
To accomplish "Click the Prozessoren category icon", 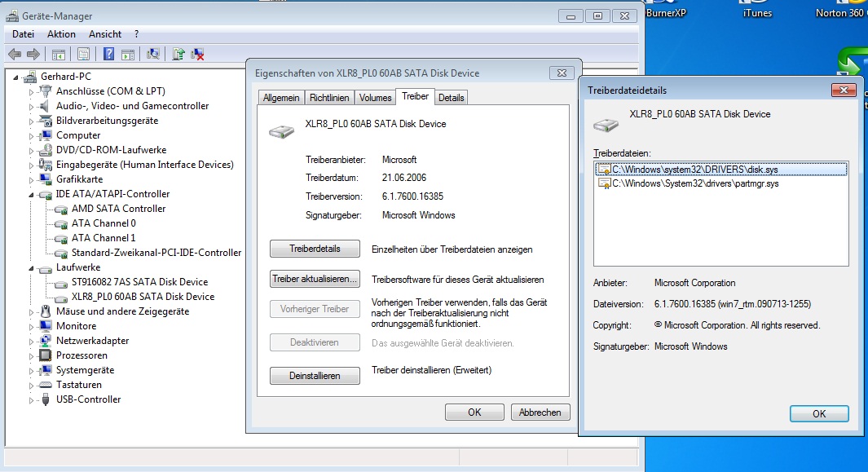I will (x=46, y=355).
